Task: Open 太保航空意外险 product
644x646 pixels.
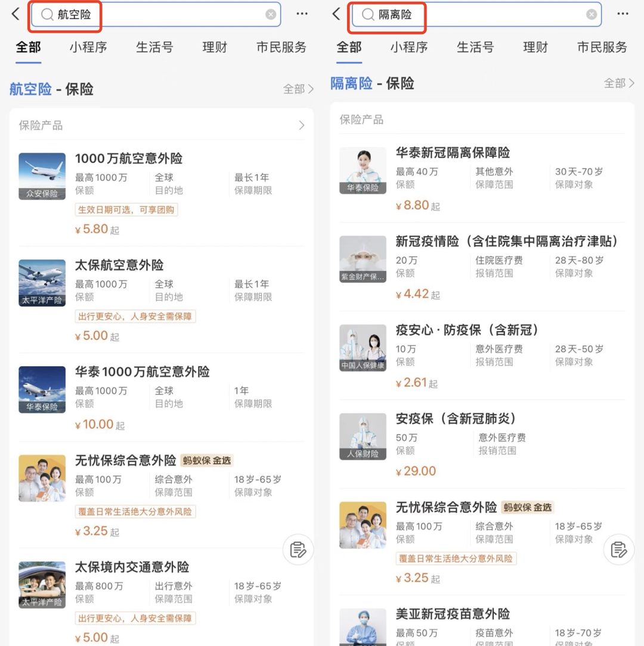Action: (119, 265)
